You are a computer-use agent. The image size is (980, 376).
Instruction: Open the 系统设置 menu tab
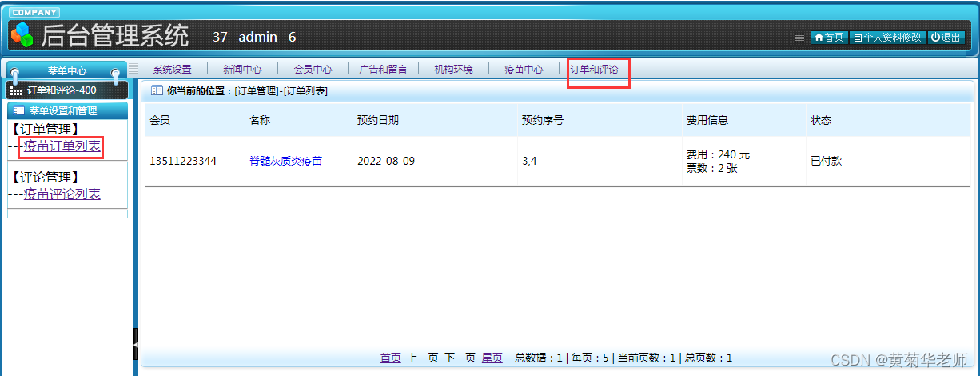click(172, 70)
